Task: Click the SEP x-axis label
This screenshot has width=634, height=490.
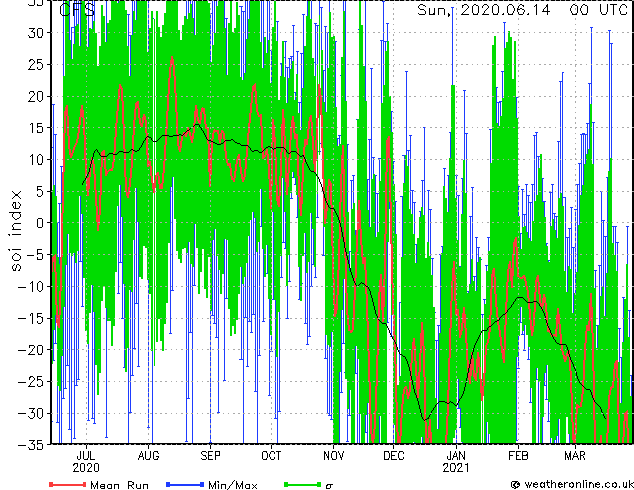Action: coord(210,456)
